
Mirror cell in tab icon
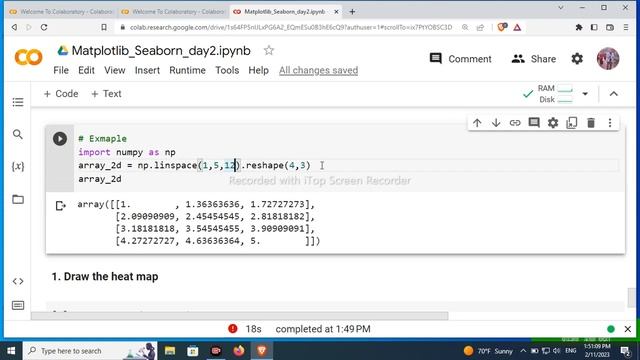pyautogui.click(x=572, y=123)
